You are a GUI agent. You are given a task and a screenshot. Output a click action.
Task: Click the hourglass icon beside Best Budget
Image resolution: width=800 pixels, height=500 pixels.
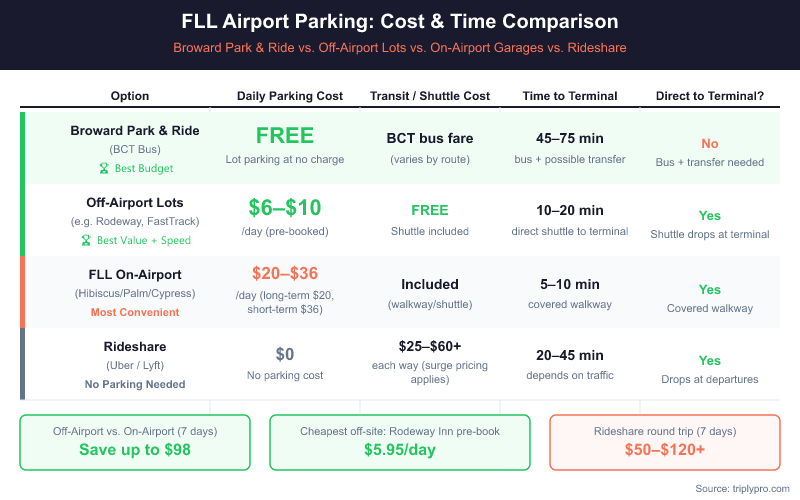(102, 169)
